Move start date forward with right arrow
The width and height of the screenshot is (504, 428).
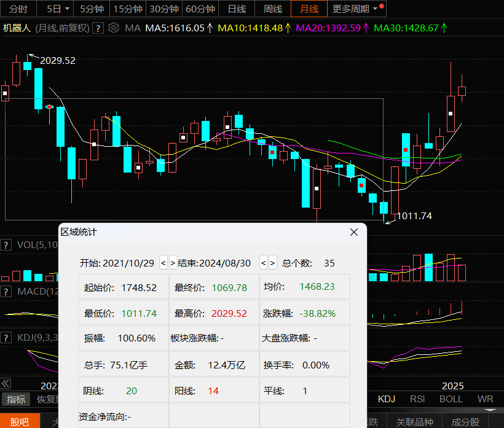[173, 263]
